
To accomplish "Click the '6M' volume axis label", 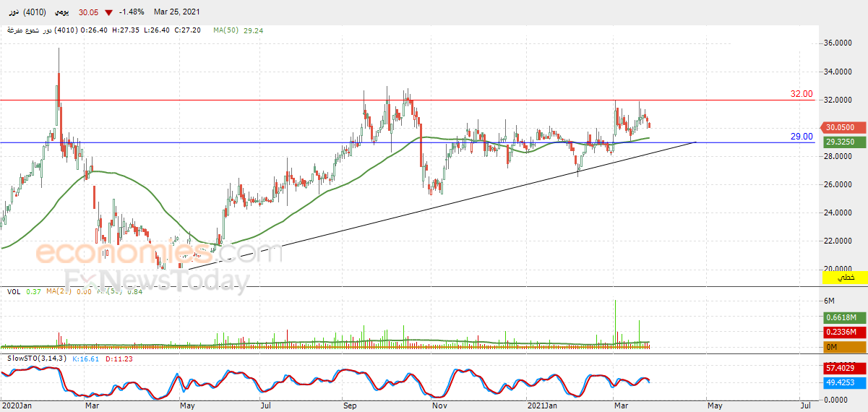I will point(830,301).
